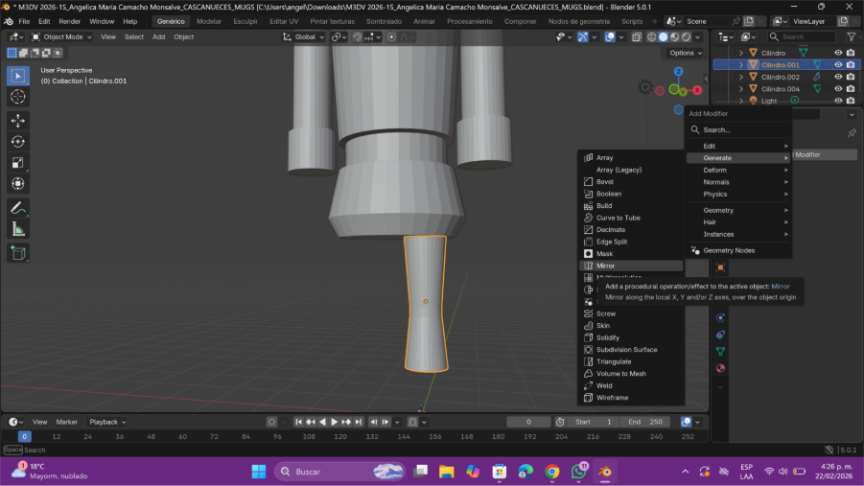864x486 pixels.
Task: Expand the Cilindro.001 tree entry
Action: (741, 65)
